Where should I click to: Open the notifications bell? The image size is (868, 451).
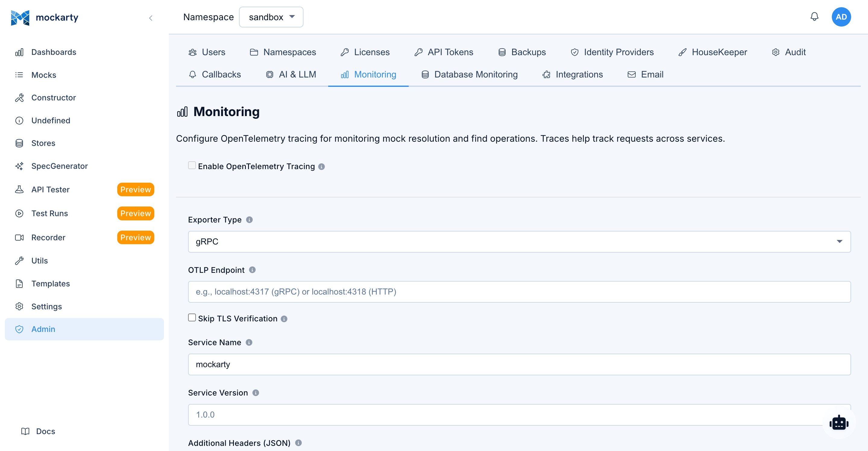(814, 17)
